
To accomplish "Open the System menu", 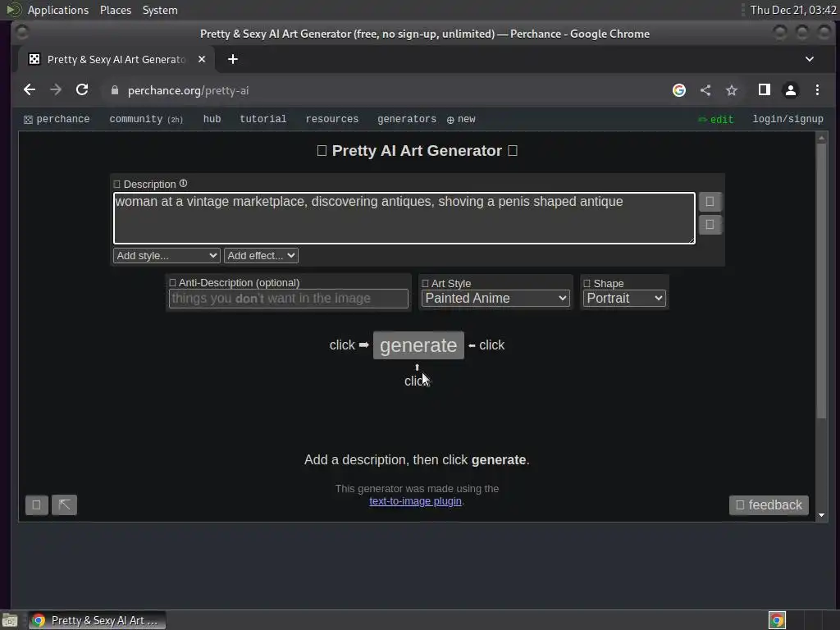I will click(160, 10).
